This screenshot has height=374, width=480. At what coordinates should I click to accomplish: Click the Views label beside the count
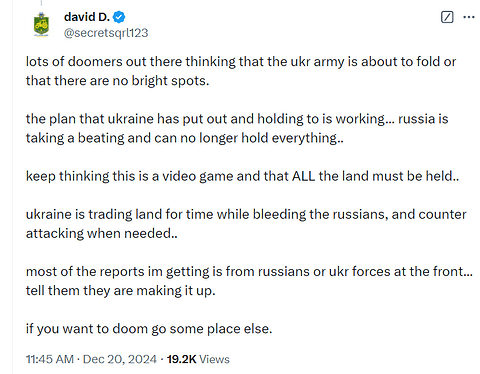point(214,359)
